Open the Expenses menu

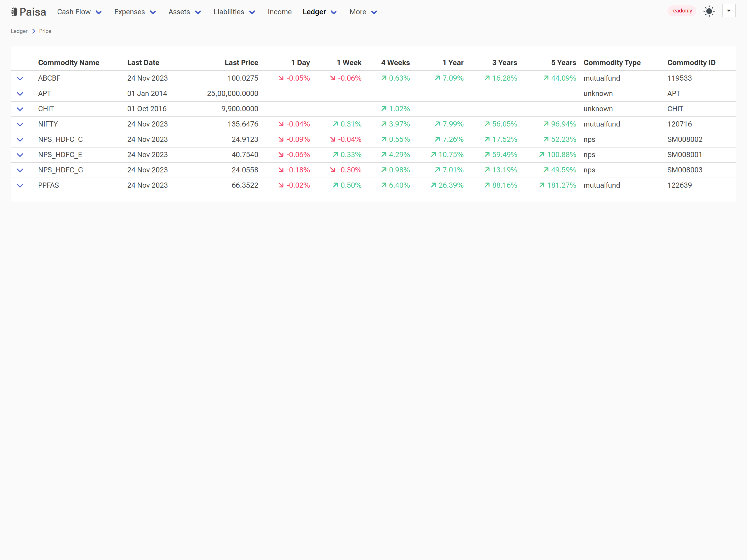135,12
